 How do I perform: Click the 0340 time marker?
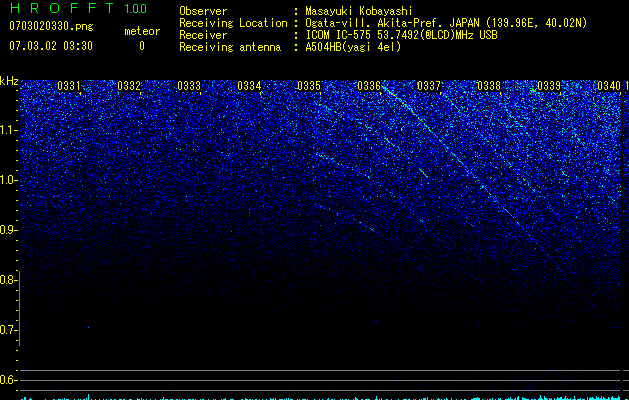pos(609,86)
